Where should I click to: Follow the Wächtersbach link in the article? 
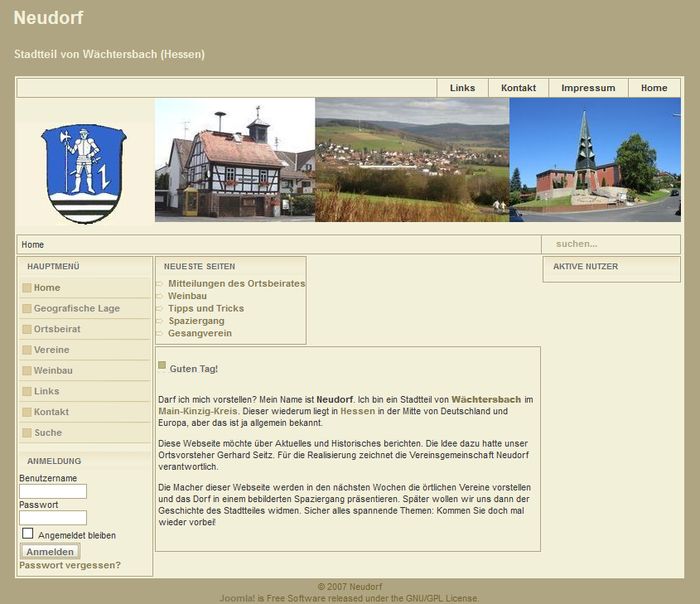486,400
